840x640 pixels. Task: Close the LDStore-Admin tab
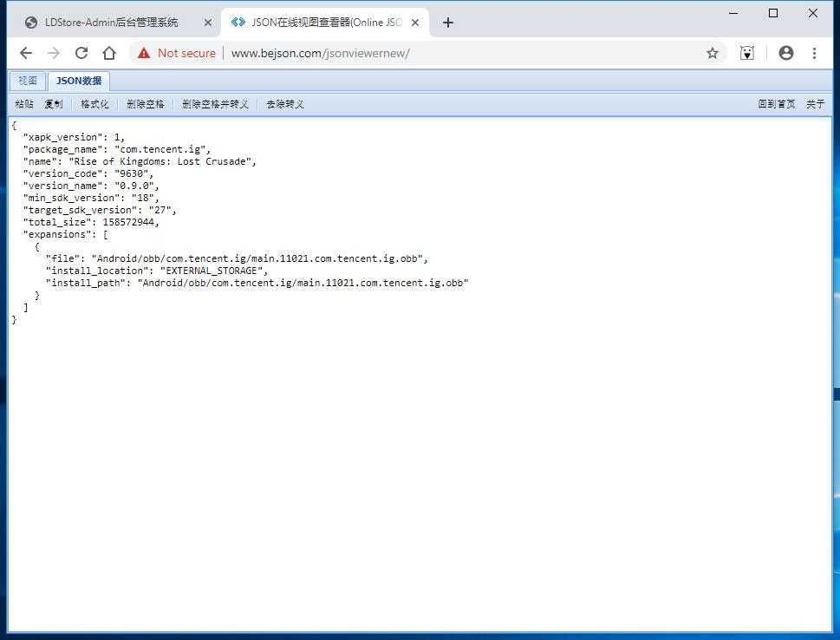pos(208,23)
